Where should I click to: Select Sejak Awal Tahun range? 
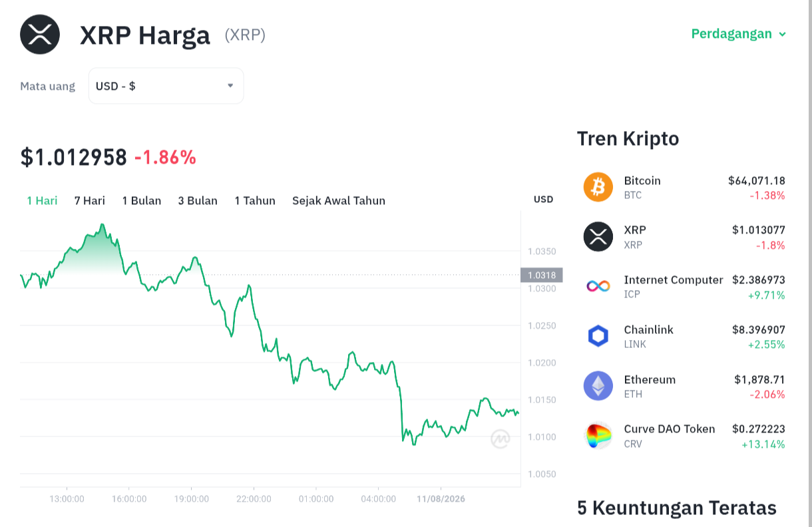[339, 200]
